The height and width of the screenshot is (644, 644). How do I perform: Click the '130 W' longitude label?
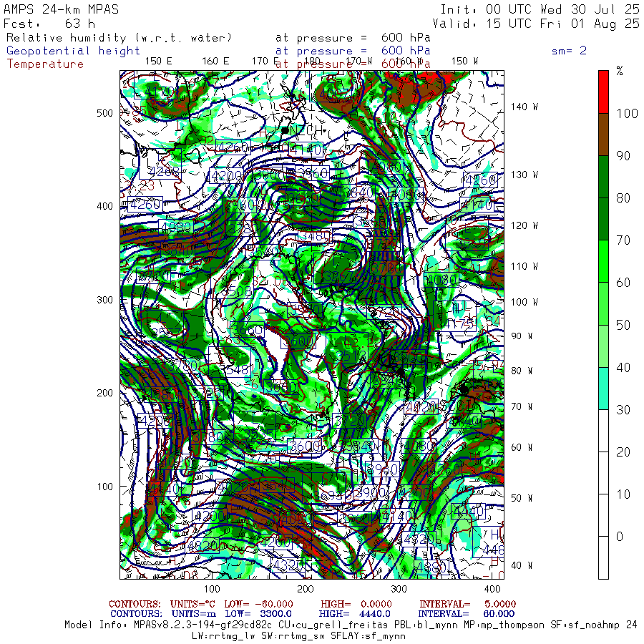tap(524, 175)
